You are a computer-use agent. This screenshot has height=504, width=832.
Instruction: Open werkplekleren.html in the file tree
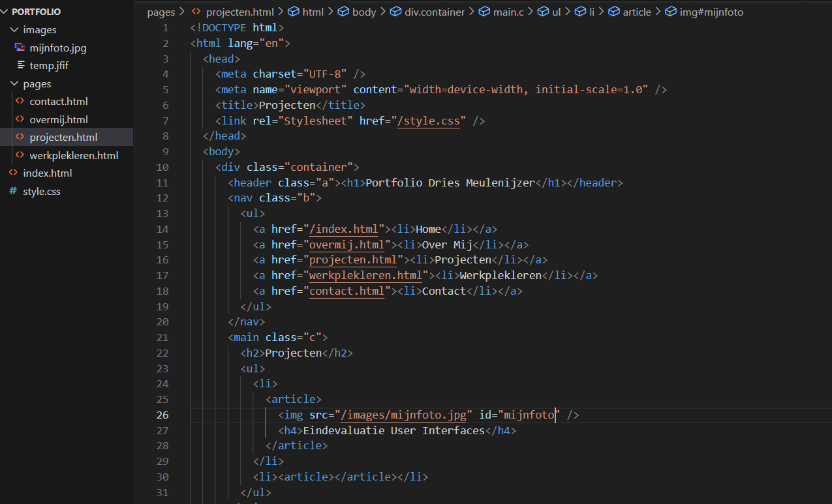click(74, 156)
